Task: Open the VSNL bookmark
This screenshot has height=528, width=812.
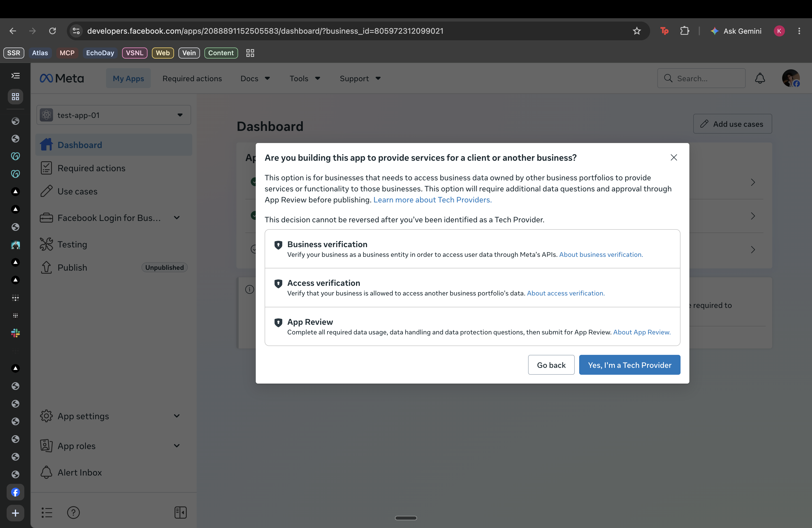Action: tap(135, 53)
